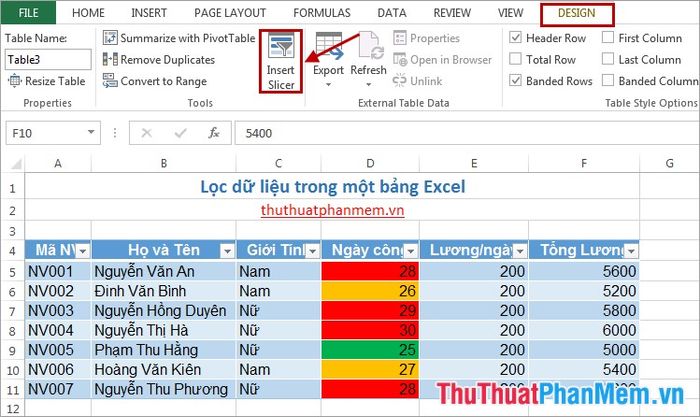Select green cell with value 25
Image resolution: width=700 pixels, height=417 pixels.
coord(370,350)
